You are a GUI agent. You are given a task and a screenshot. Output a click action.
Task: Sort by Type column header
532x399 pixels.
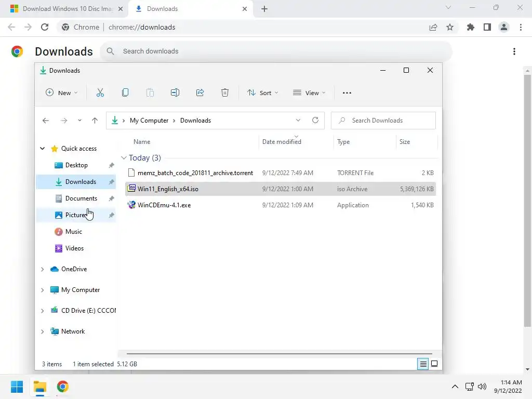point(343,142)
